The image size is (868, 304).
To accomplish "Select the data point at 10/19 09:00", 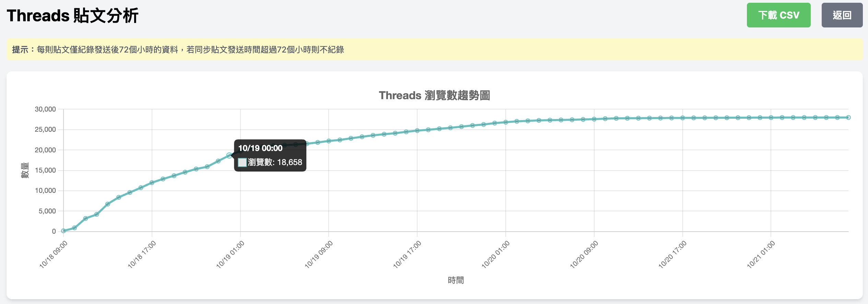I will [329, 141].
